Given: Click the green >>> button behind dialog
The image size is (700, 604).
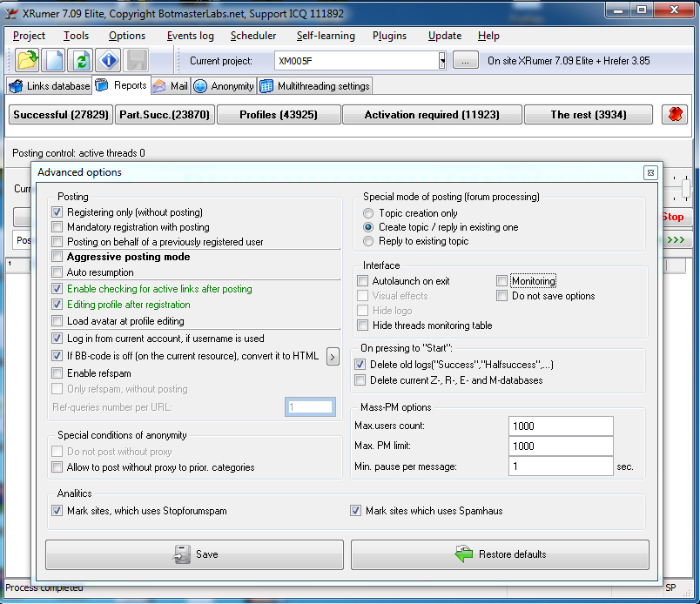Looking at the screenshot, I should click(x=676, y=240).
